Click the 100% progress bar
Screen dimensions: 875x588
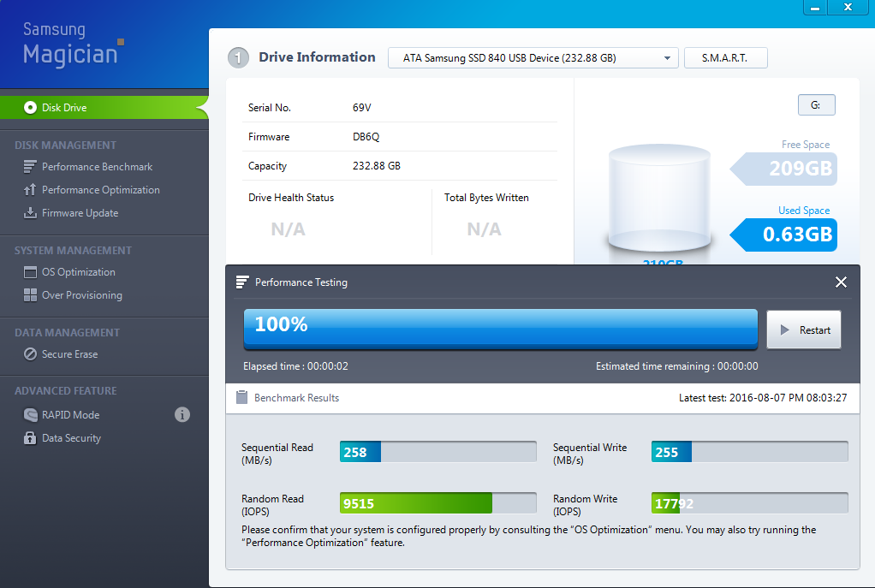point(500,329)
